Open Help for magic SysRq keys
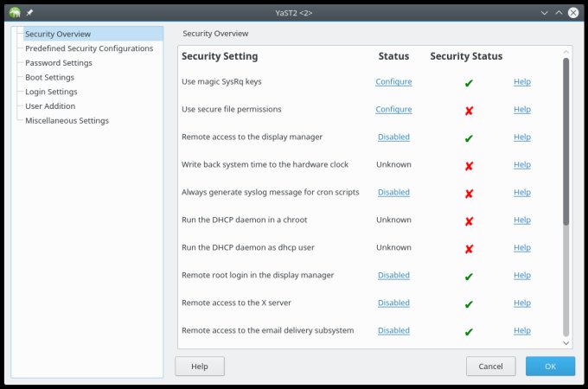The width and height of the screenshot is (588, 389). (522, 82)
